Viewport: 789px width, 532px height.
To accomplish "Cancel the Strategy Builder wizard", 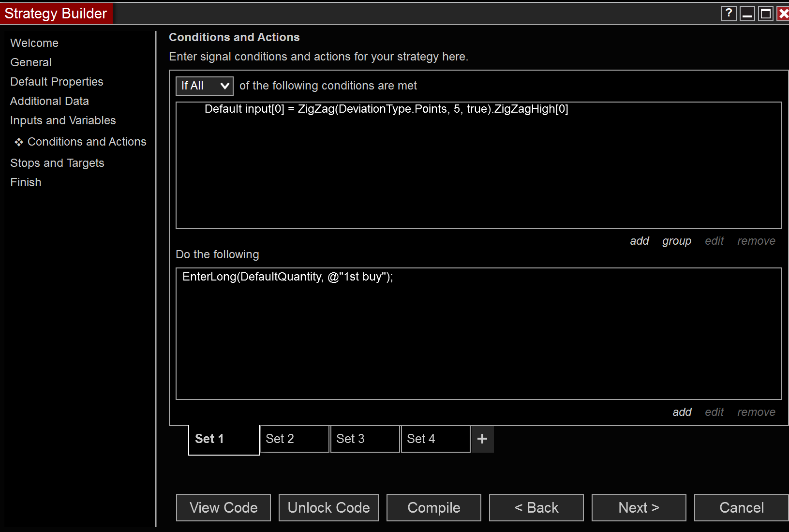I will pos(742,508).
